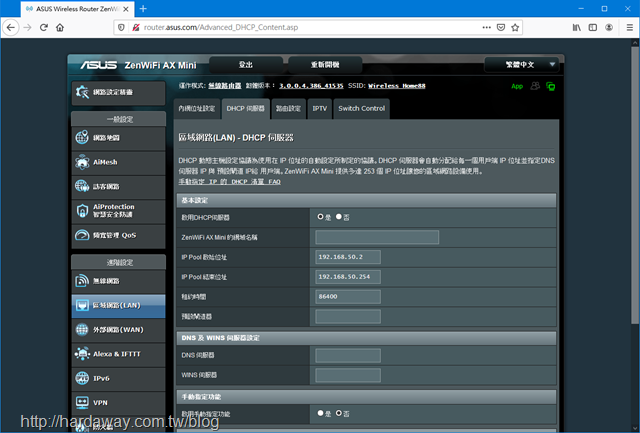Screen dimensions: 640x433
Task: Select the LAN sidebar item
Action: click(x=118, y=305)
